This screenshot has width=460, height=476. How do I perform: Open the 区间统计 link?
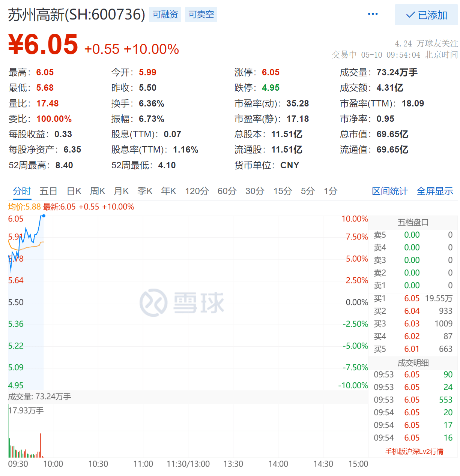pos(389,191)
